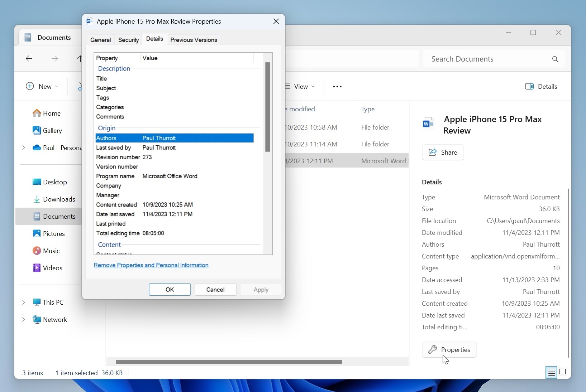Select Pictures in the sidebar
Viewport: 586px width, 392px height.
point(54,234)
